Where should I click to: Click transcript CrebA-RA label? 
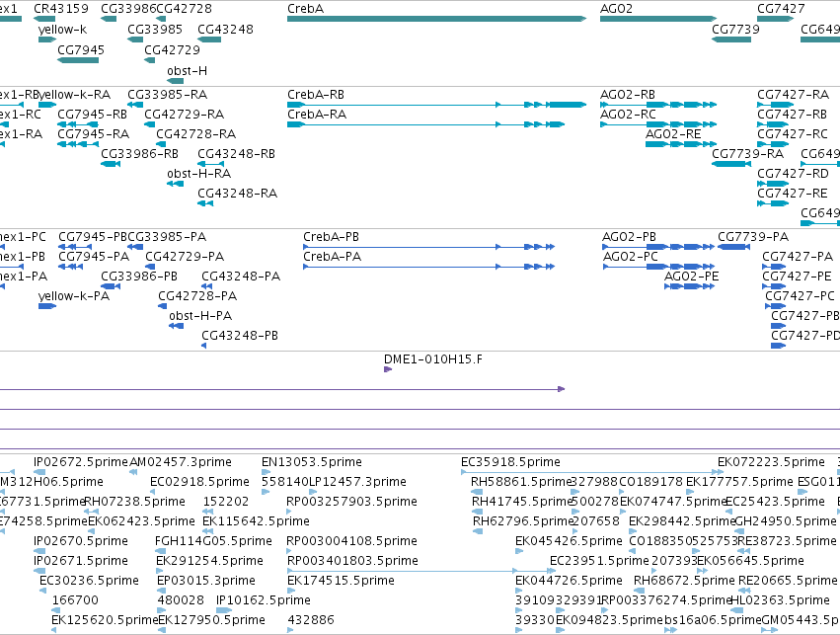tap(317, 115)
